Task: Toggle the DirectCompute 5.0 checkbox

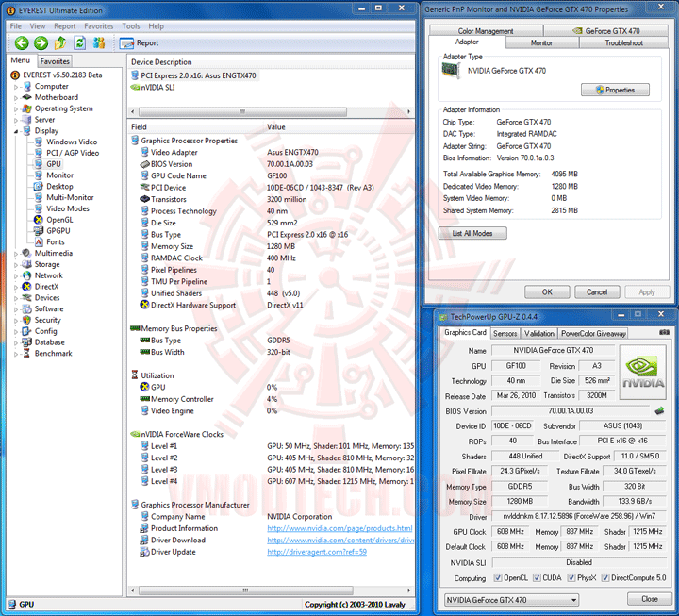Action: coord(605,577)
